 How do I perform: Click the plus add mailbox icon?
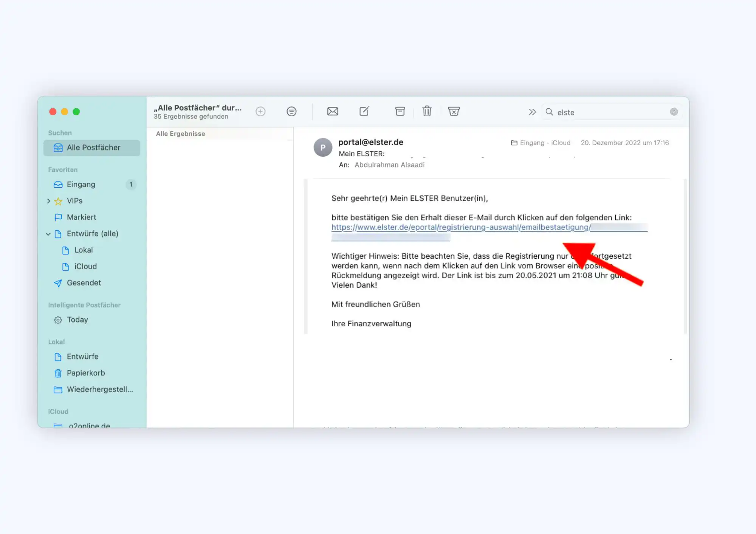click(260, 111)
